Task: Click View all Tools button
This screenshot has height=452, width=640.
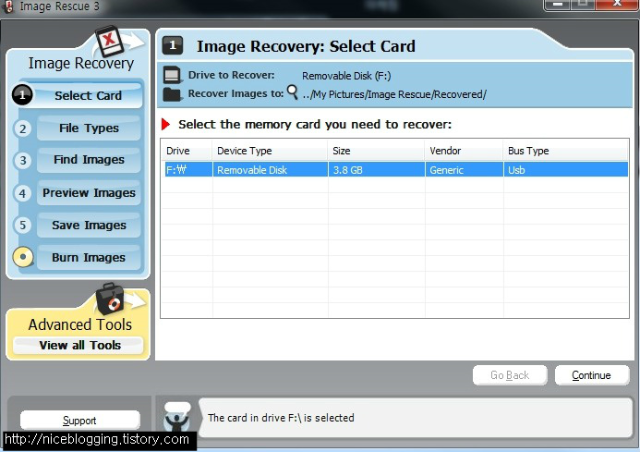Action: point(78,345)
